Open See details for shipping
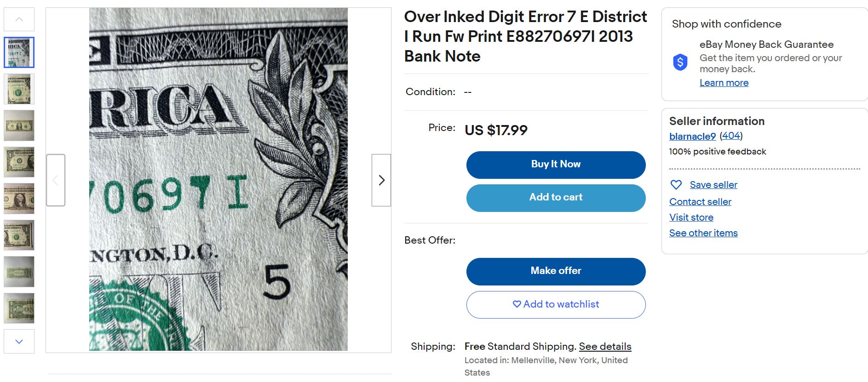 coord(605,347)
